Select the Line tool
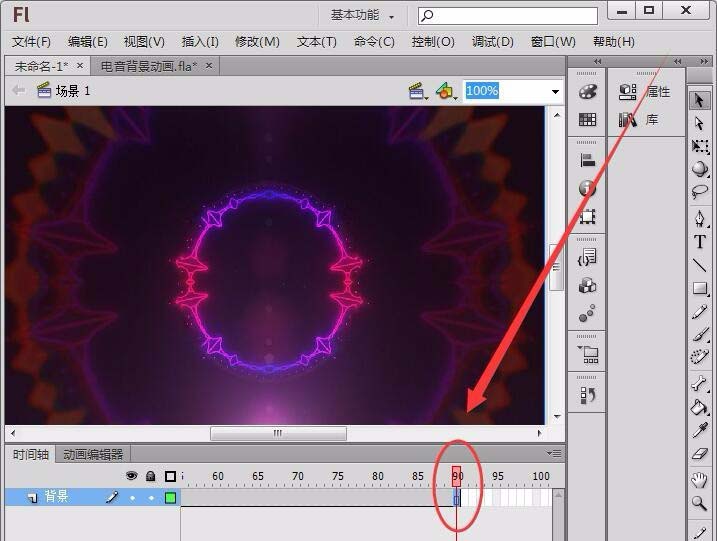The width and height of the screenshot is (717, 541). pos(700,265)
